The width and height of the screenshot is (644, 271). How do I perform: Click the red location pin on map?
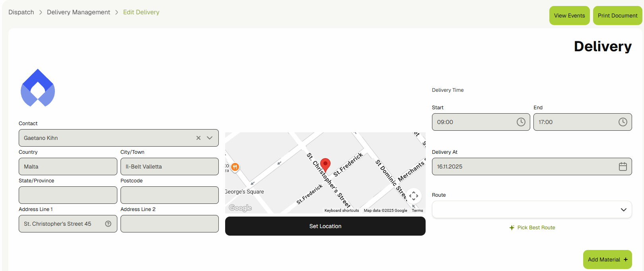[325, 165]
